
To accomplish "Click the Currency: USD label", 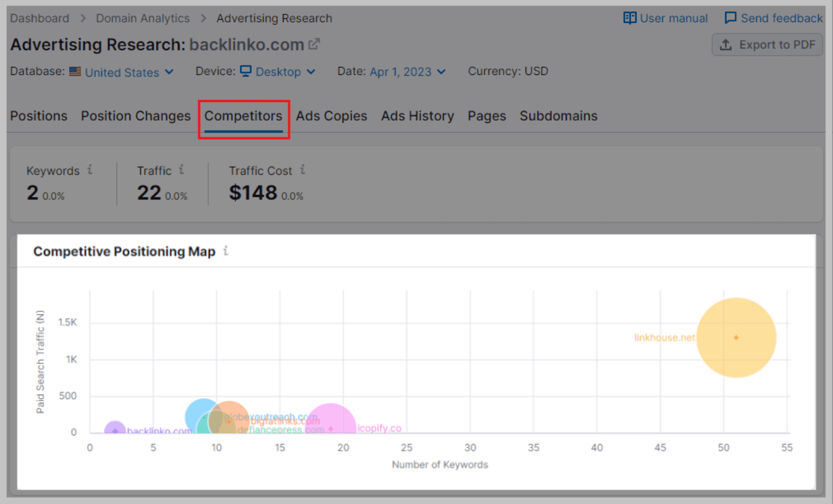I will tap(508, 71).
